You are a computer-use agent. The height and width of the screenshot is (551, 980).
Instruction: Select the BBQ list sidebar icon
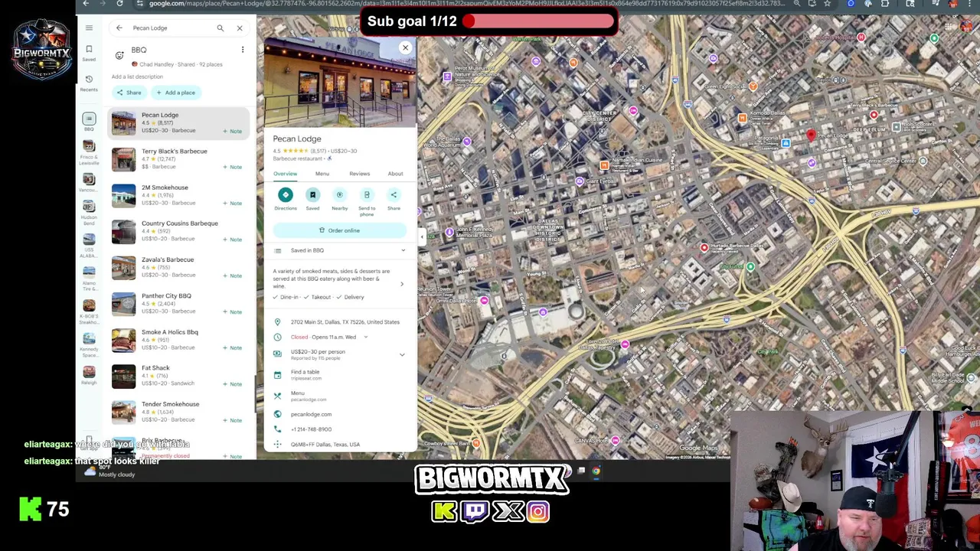tap(89, 121)
